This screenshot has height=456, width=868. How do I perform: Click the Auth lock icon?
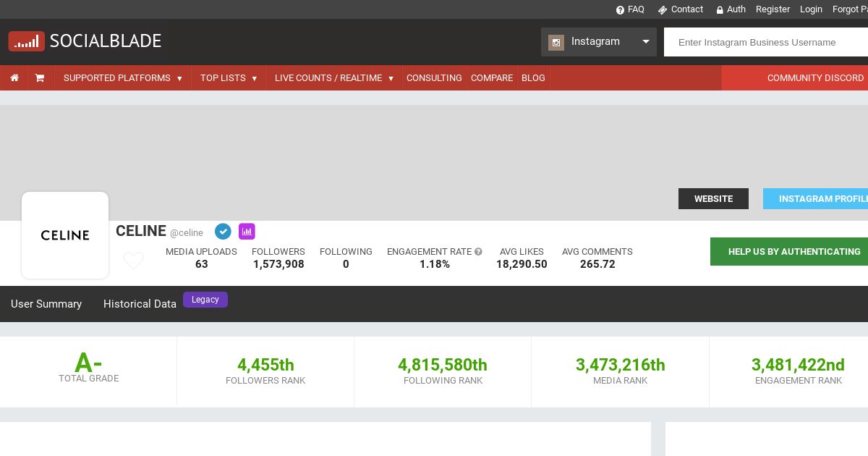720,10
